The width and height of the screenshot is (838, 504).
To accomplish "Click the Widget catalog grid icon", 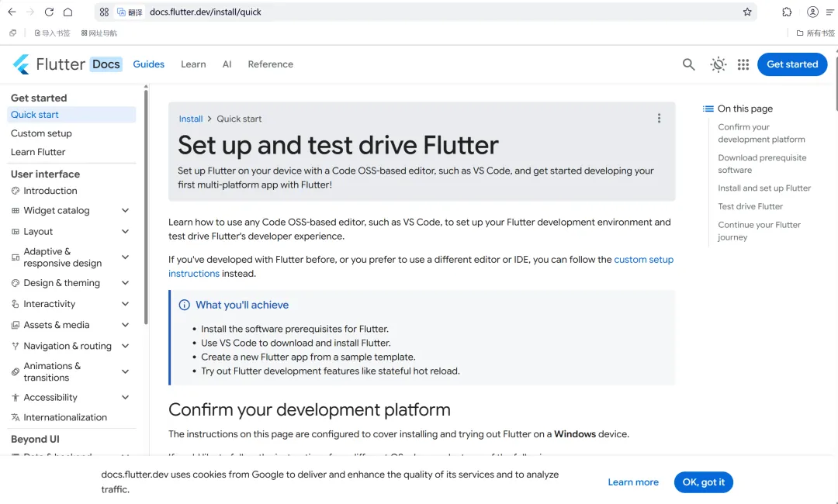I will point(16,210).
